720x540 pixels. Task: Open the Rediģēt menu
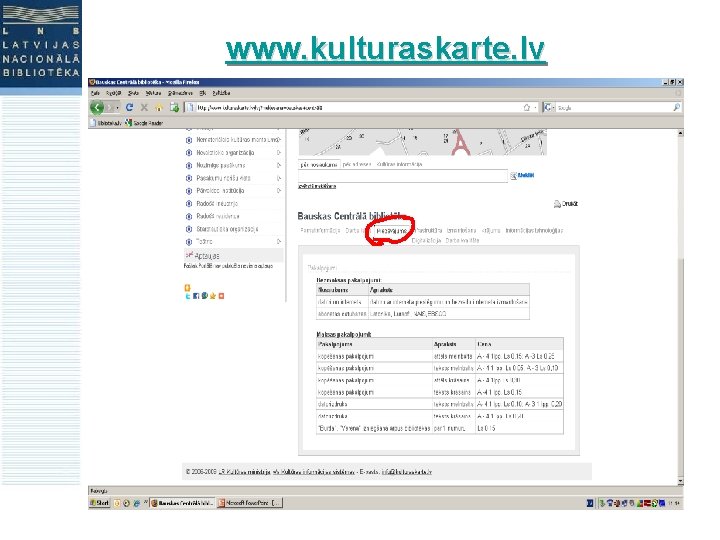click(x=113, y=93)
